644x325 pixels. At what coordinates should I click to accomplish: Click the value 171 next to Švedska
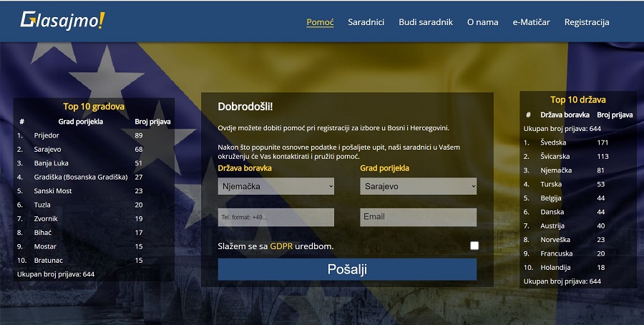(x=602, y=142)
